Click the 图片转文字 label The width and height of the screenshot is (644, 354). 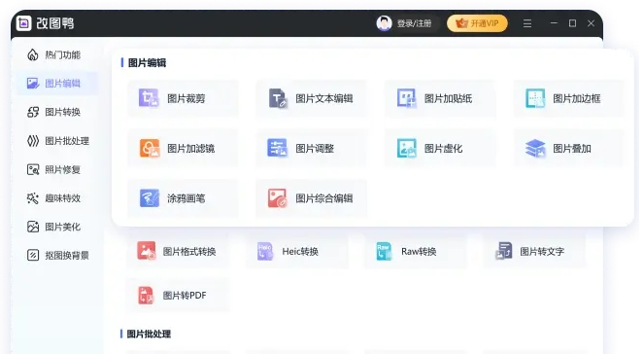click(542, 251)
